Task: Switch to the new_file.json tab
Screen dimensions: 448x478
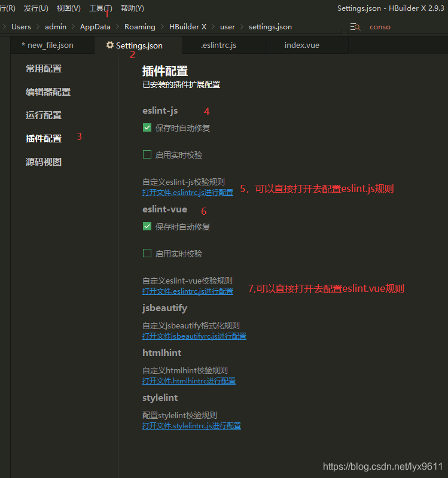Action: point(53,45)
